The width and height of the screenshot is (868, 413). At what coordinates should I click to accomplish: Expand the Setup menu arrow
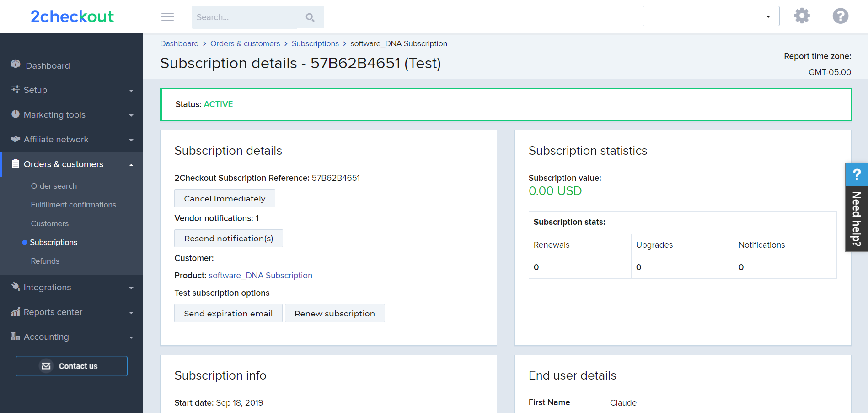(131, 91)
